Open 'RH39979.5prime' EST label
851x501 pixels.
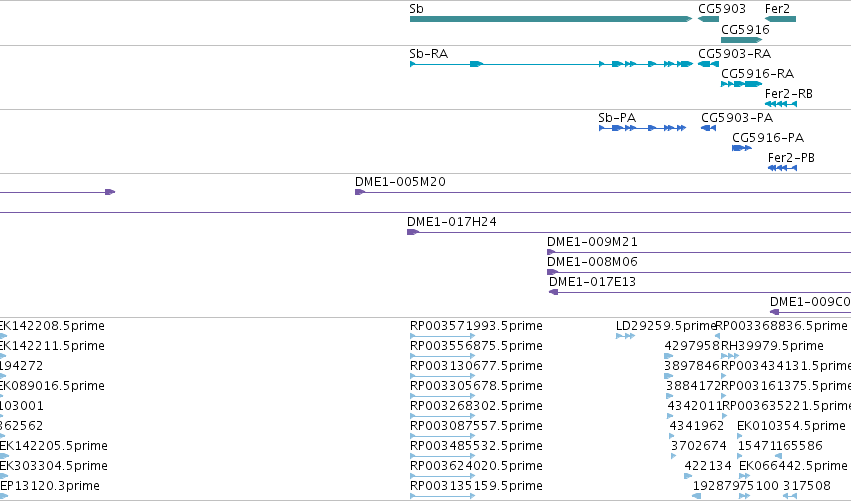(x=772, y=346)
